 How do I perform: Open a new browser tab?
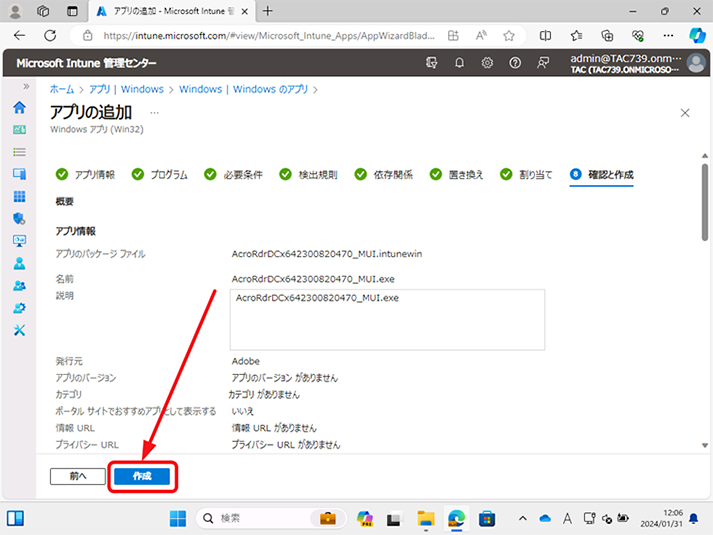268,11
